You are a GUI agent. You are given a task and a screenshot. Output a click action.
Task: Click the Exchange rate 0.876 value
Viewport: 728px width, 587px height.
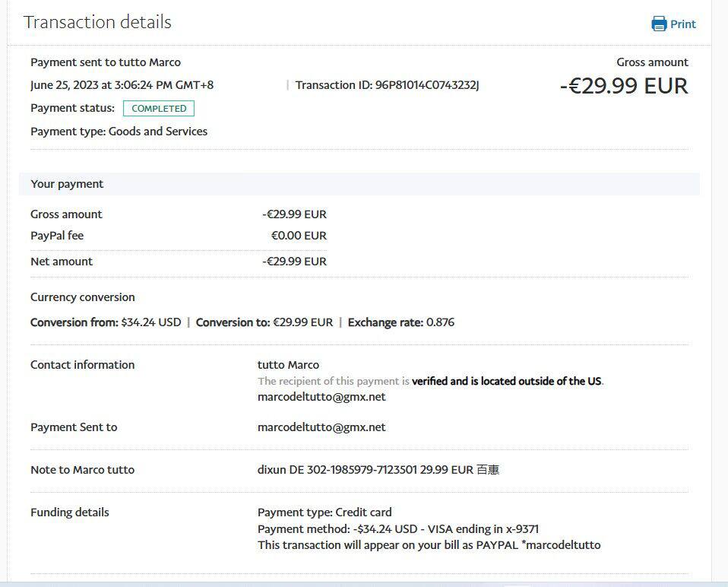point(440,322)
